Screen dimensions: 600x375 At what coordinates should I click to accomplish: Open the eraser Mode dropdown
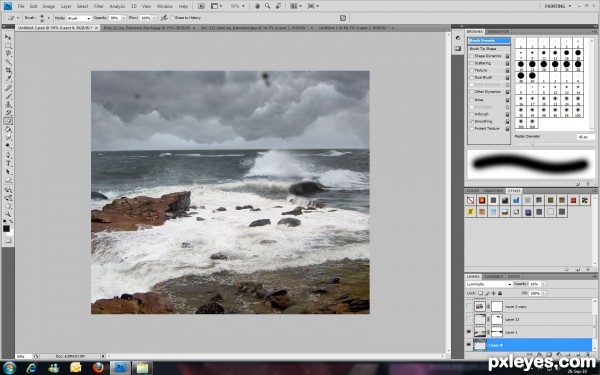coord(79,18)
